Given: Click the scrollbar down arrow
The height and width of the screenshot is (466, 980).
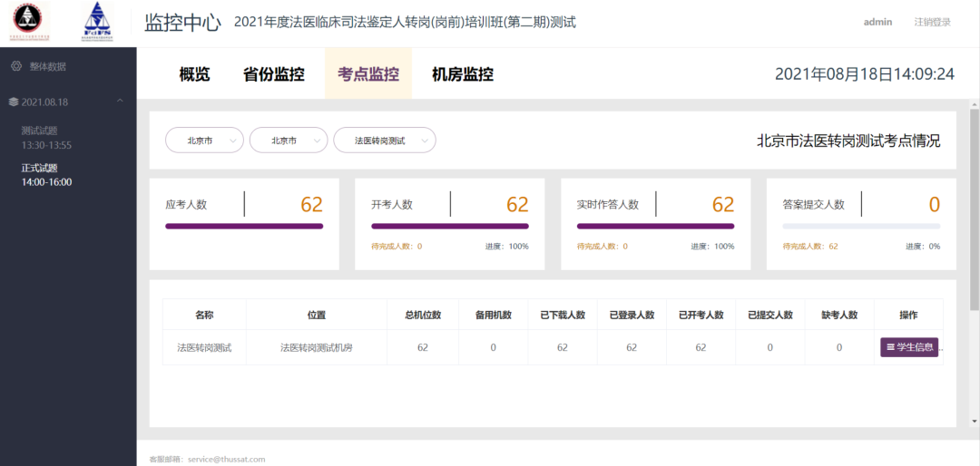Looking at the screenshot, I should (975, 422).
